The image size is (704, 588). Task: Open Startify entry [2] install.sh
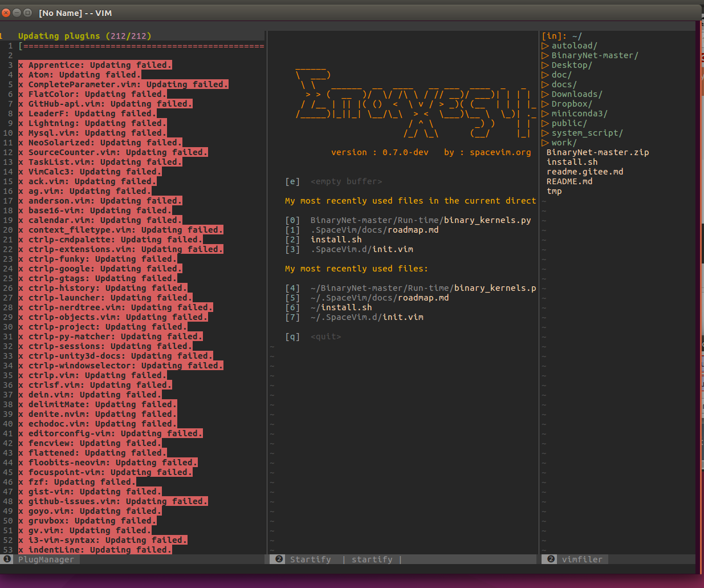(x=323, y=240)
